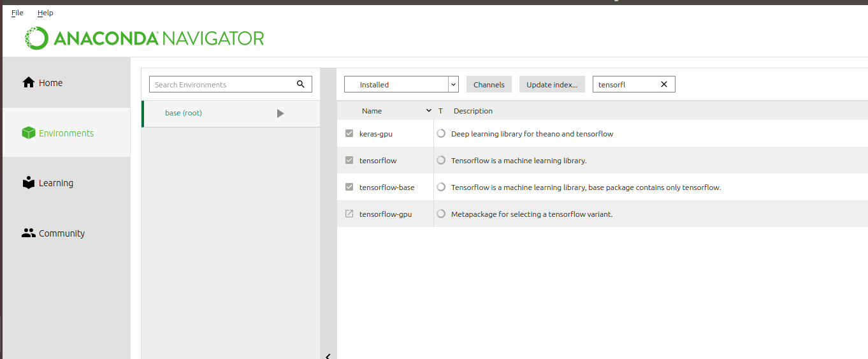Click the tensorflow-base package description
The width and height of the screenshot is (868, 359).
[x=586, y=187]
